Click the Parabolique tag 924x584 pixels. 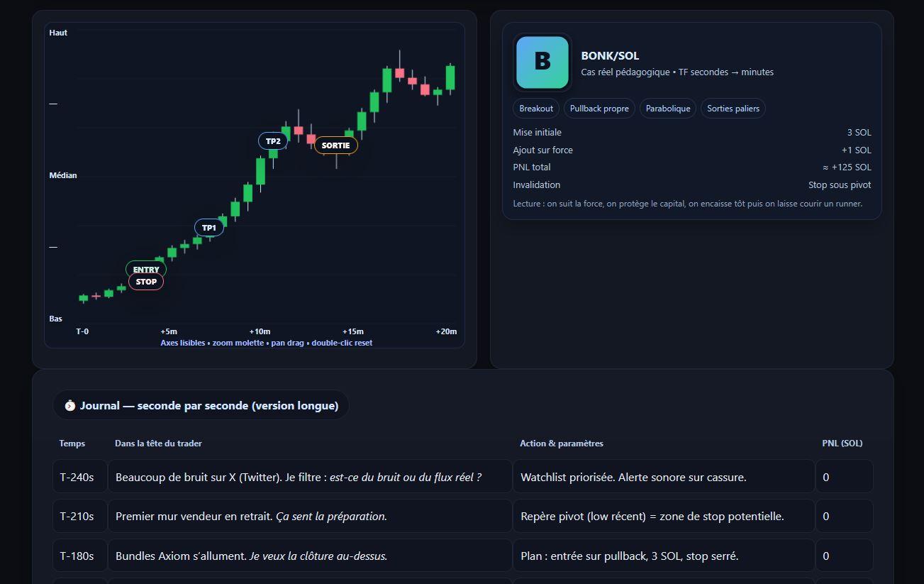(x=668, y=109)
